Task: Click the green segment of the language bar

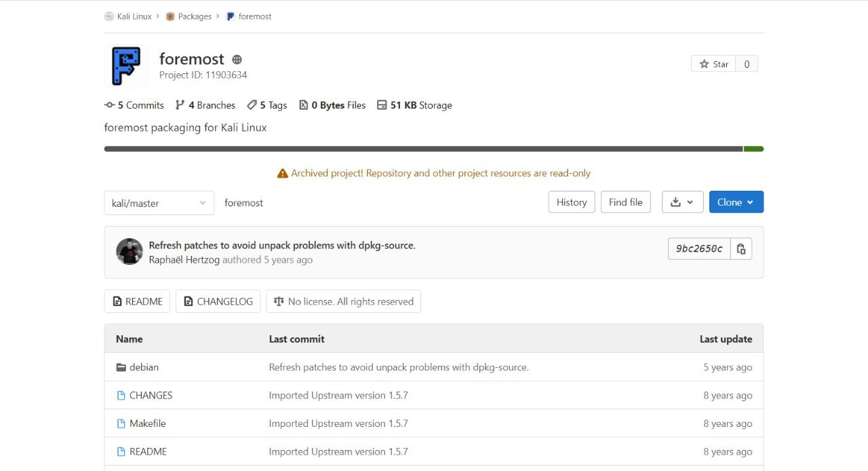Action: (754, 149)
